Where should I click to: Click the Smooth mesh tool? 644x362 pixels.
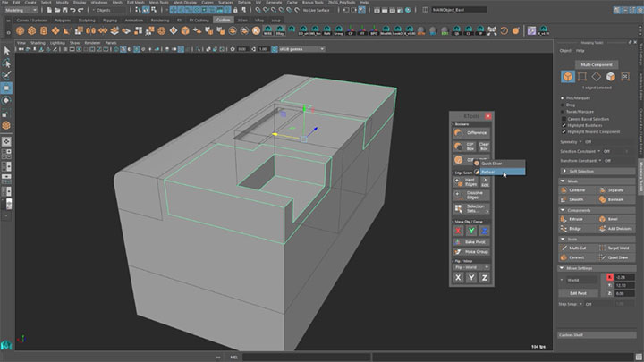pyautogui.click(x=577, y=199)
